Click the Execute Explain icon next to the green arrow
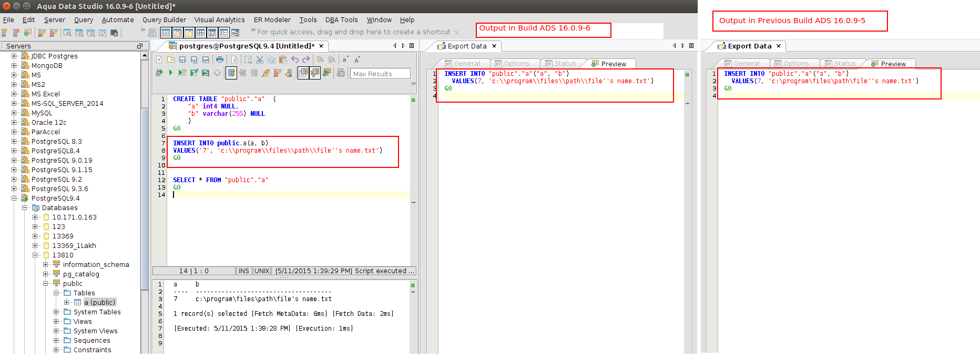 (182, 73)
